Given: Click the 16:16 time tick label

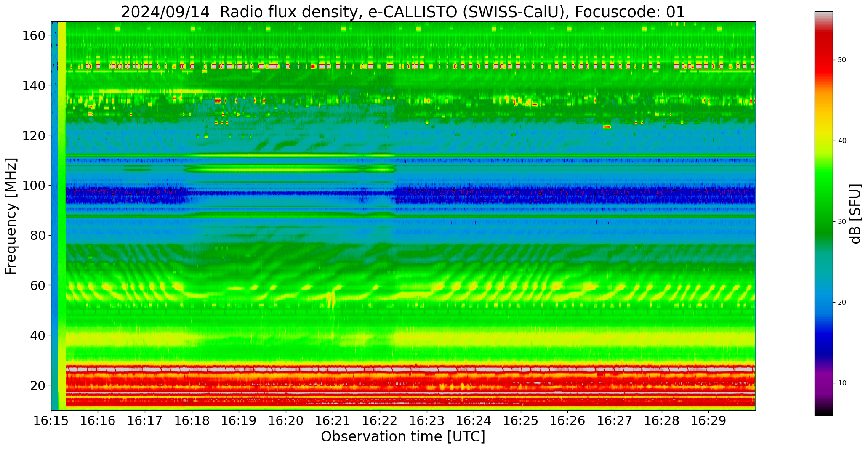Looking at the screenshot, I should [x=98, y=420].
